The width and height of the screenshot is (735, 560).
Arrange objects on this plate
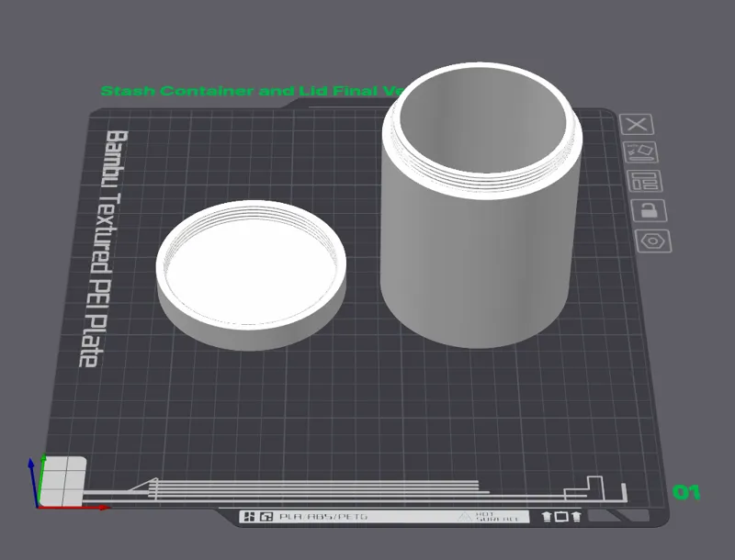point(645,181)
